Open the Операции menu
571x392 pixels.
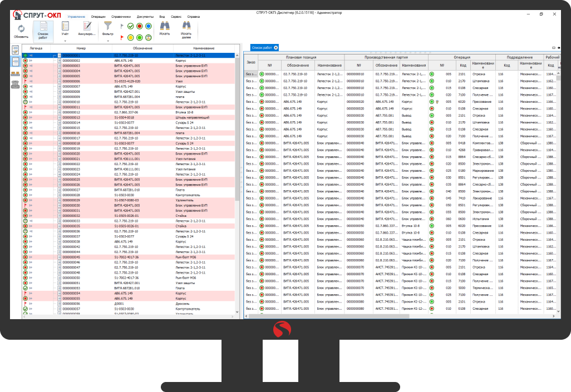tap(98, 17)
